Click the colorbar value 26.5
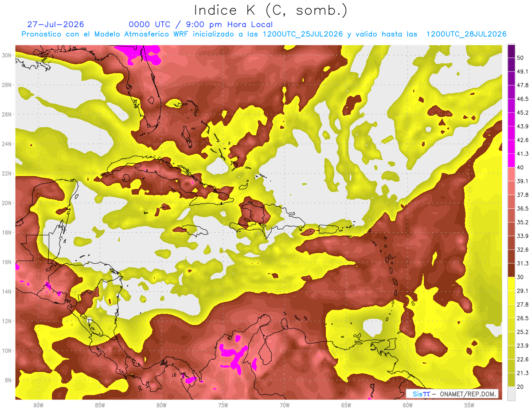This screenshot has width=532, height=411. (523, 318)
